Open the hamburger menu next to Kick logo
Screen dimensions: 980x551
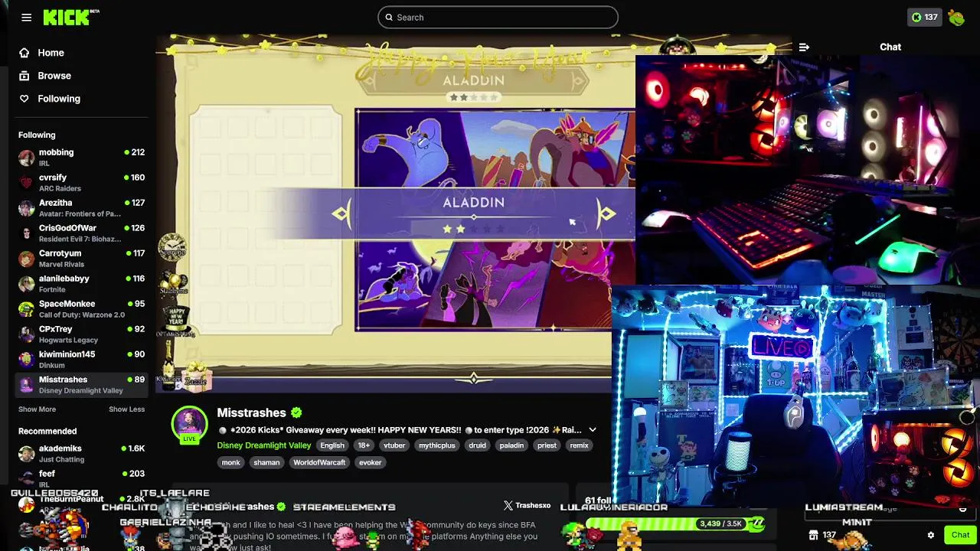27,17
